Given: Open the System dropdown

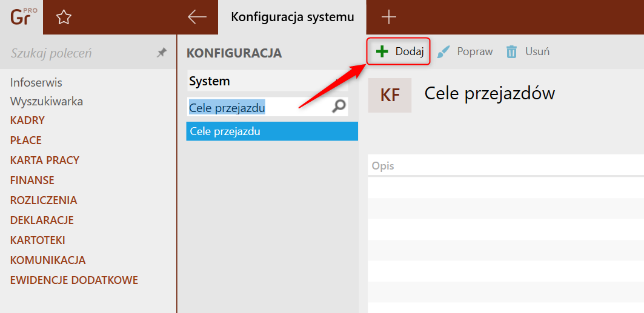Looking at the screenshot, I should coord(267,81).
